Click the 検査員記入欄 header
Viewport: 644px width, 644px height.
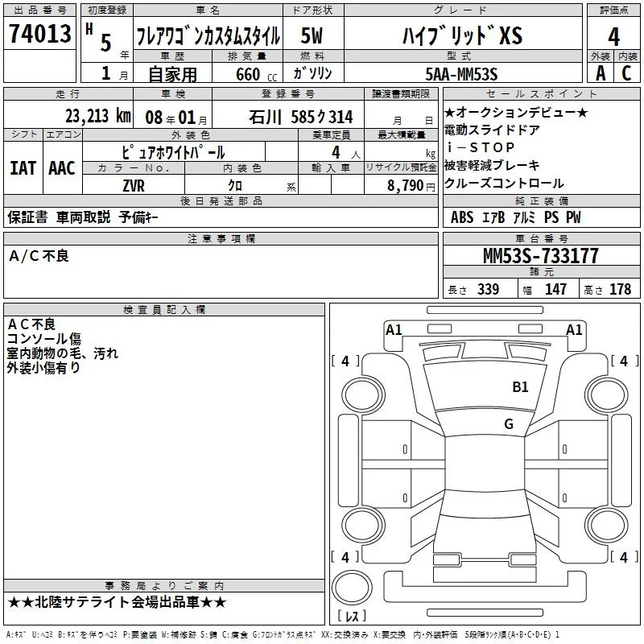[164, 310]
